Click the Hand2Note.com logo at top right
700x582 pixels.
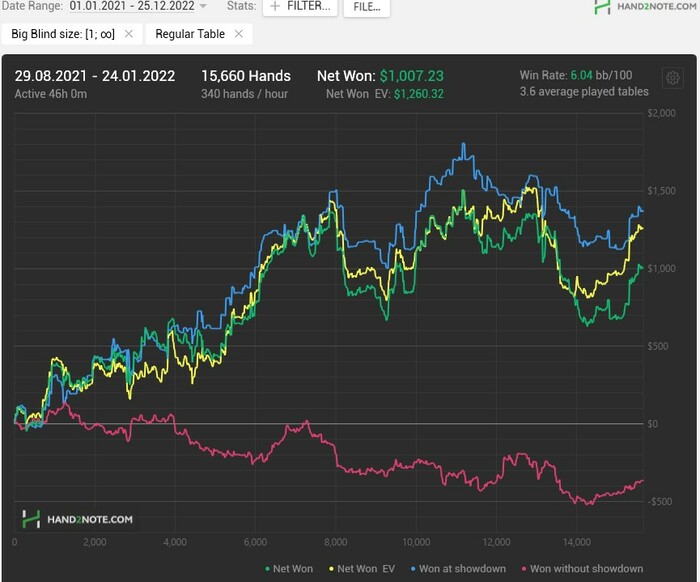pyautogui.click(x=645, y=6)
